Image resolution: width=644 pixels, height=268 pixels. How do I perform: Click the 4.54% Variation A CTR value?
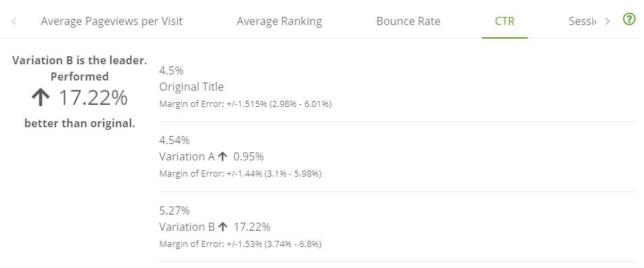[175, 141]
